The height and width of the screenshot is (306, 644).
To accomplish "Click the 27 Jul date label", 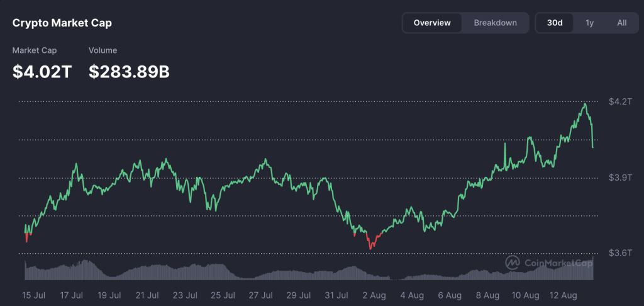I will [x=260, y=295].
